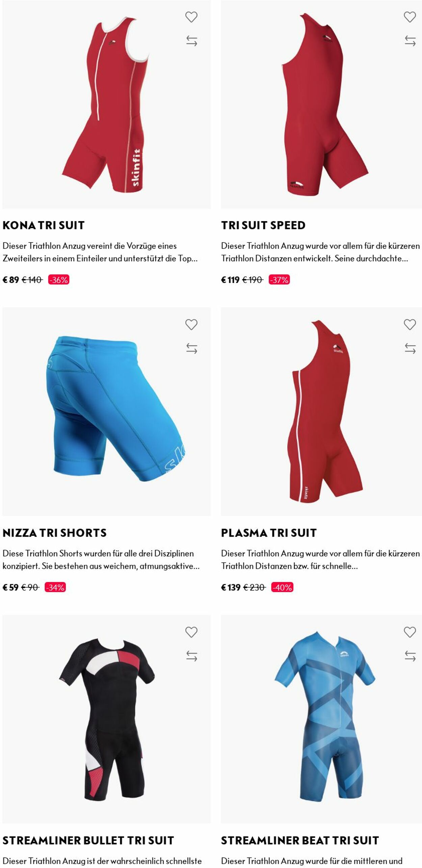View the blue Nizza shorts product image
The height and width of the screenshot is (868, 422).
click(x=106, y=411)
